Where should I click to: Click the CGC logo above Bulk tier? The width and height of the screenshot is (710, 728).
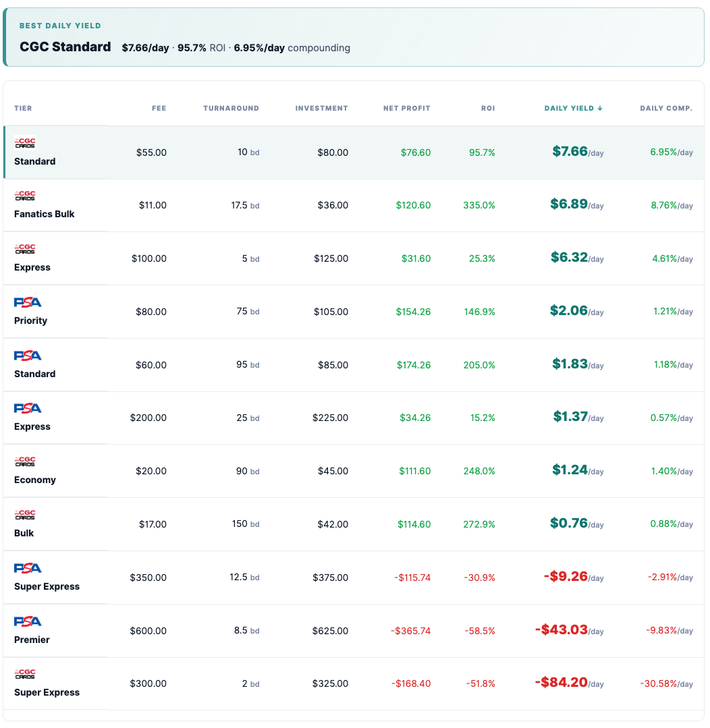25,515
